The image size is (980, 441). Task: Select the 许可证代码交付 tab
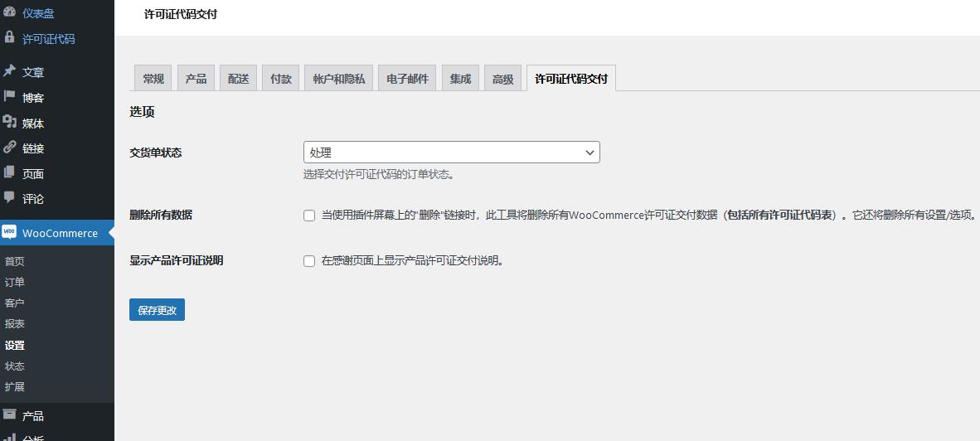pyautogui.click(x=571, y=79)
